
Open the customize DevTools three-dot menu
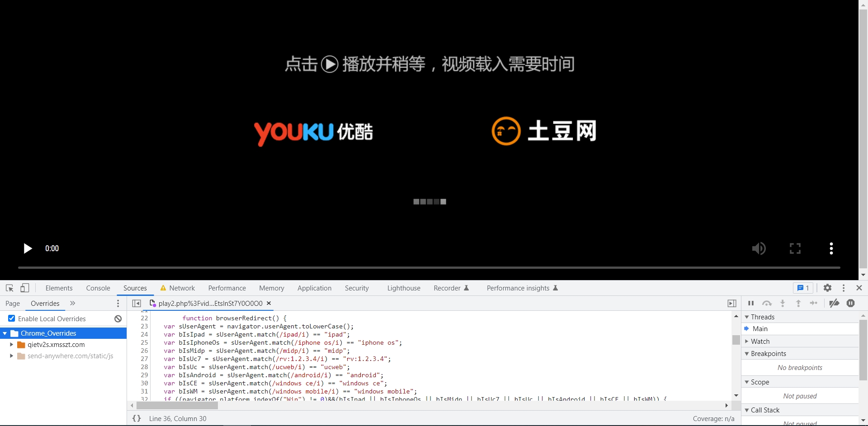pyautogui.click(x=844, y=288)
